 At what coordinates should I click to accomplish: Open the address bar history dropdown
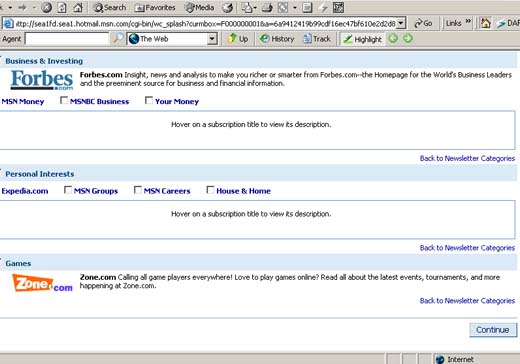[401, 23]
